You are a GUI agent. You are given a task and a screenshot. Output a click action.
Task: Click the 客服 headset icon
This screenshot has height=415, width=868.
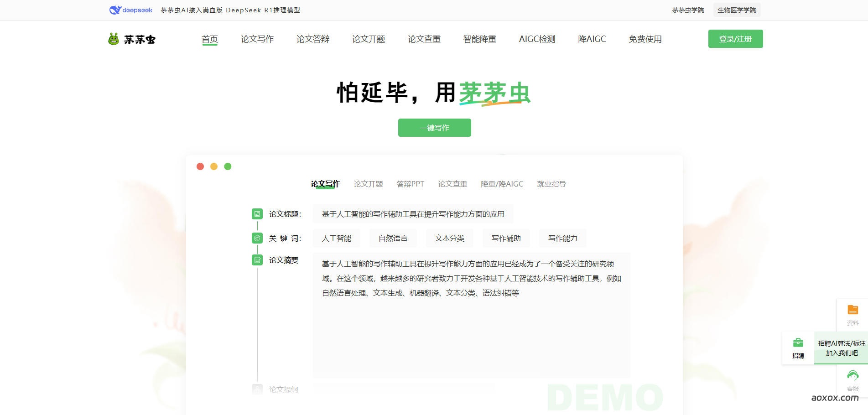(x=852, y=376)
